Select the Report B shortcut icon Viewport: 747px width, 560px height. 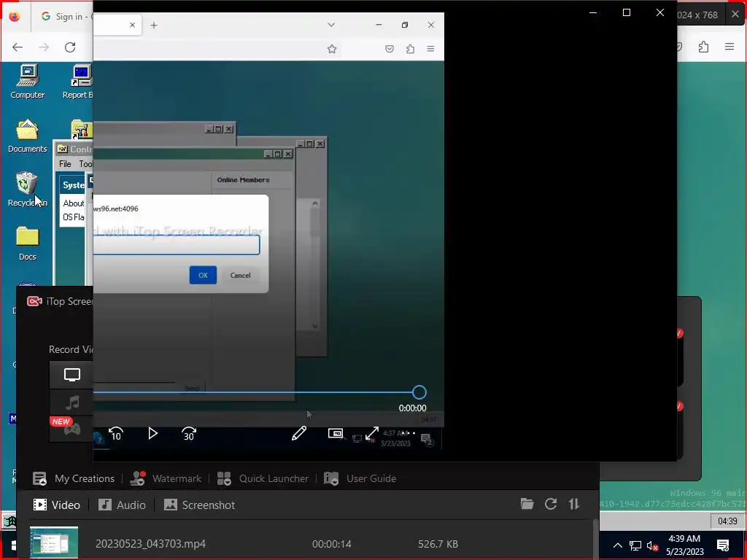point(77,82)
